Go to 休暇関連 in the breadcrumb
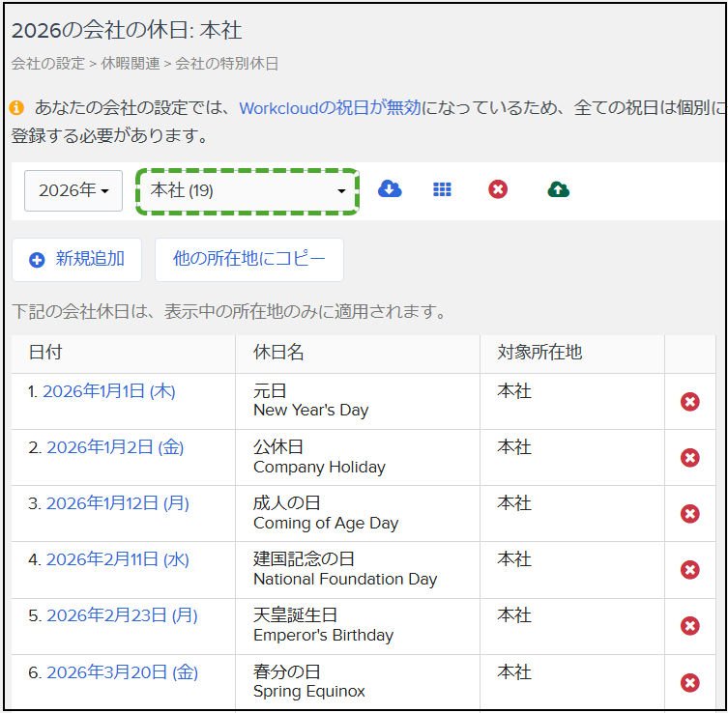The width and height of the screenshot is (728, 713). coord(131,64)
